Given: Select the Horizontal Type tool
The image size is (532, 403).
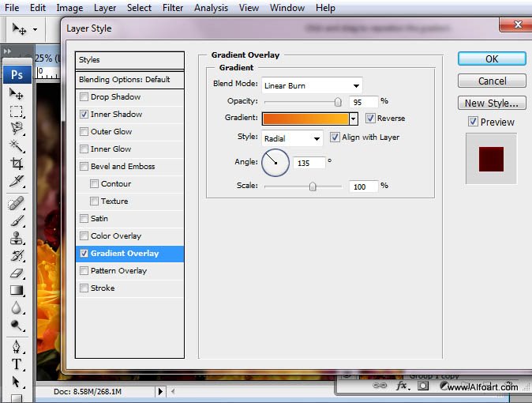Looking at the screenshot, I should [16, 364].
